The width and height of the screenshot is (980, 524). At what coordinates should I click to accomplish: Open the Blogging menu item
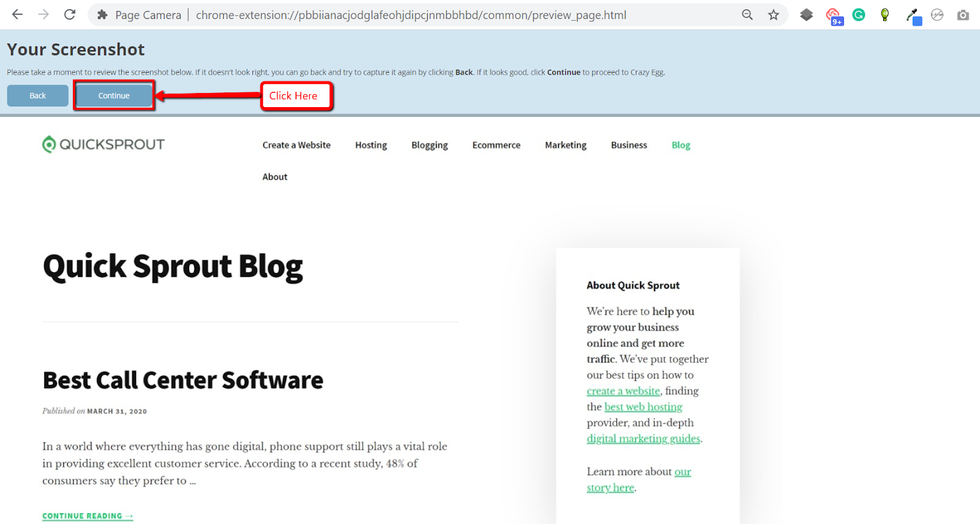430,145
